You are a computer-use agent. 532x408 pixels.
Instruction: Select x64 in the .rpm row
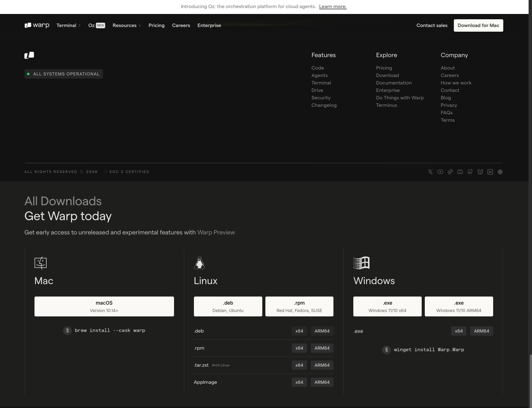[299, 348]
